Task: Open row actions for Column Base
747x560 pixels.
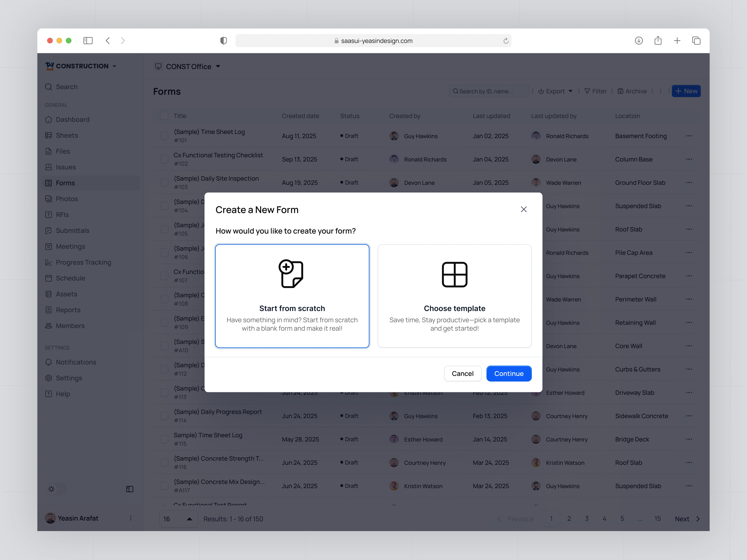Action: point(689,159)
